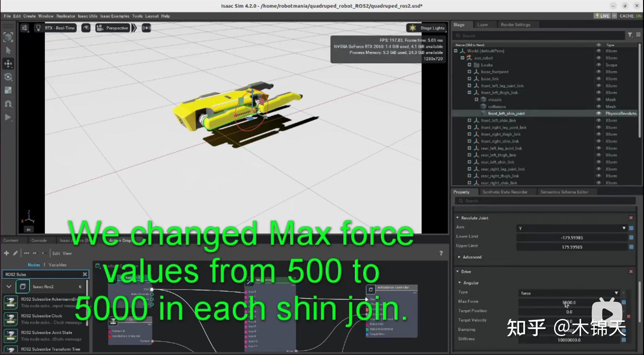Viewport: 644px width, 355px height.
Task: Hide the acs_robot Xform using its eye icon
Action: point(599,58)
